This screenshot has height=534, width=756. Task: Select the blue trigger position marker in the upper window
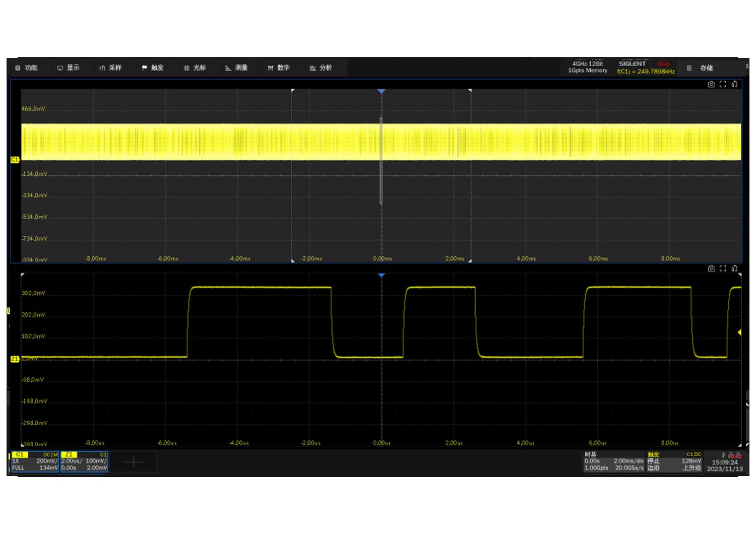click(x=382, y=91)
